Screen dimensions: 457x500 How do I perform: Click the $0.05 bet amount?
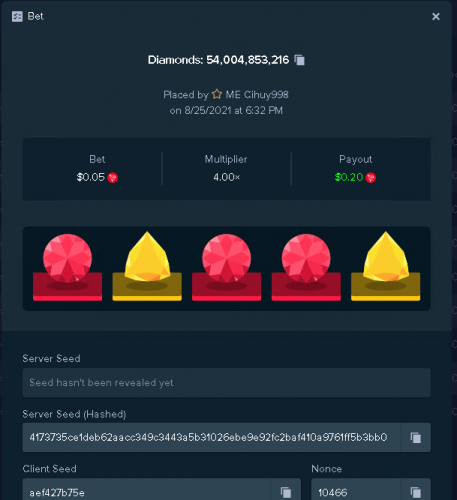point(91,177)
